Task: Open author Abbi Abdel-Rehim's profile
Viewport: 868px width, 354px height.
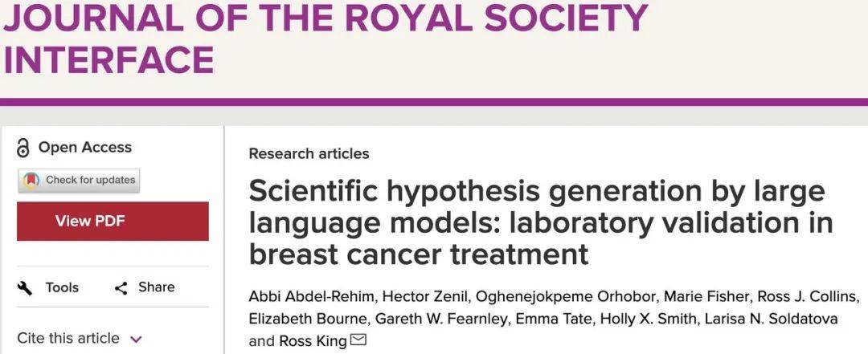Action: click(x=312, y=296)
